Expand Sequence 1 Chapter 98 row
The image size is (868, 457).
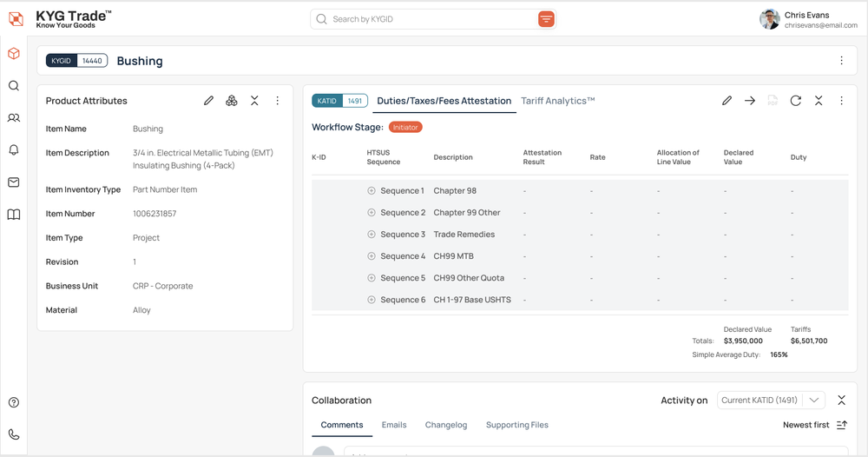(x=372, y=190)
